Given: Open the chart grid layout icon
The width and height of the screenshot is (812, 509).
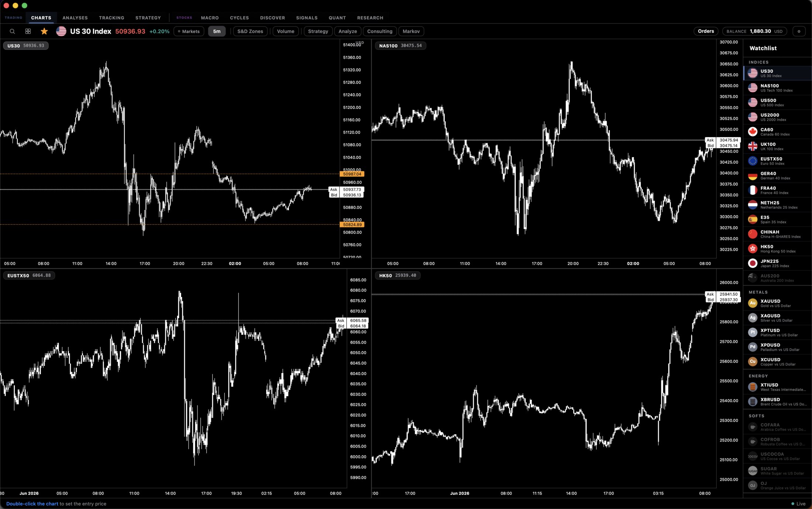Looking at the screenshot, I should coord(28,31).
